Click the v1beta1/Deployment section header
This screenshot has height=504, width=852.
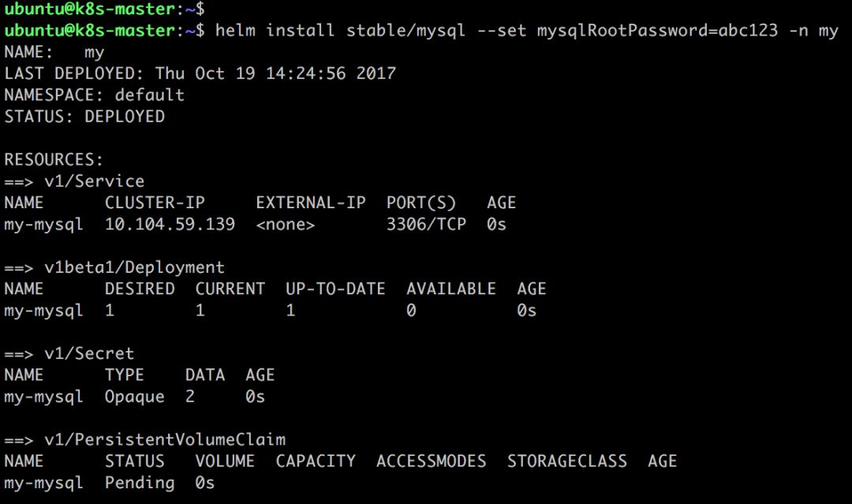click(x=114, y=267)
